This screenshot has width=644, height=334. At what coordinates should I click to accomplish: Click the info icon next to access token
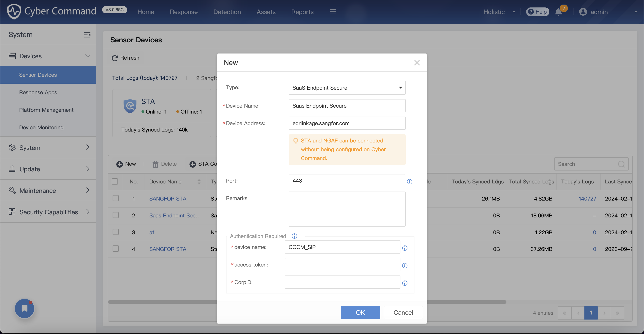tap(405, 265)
